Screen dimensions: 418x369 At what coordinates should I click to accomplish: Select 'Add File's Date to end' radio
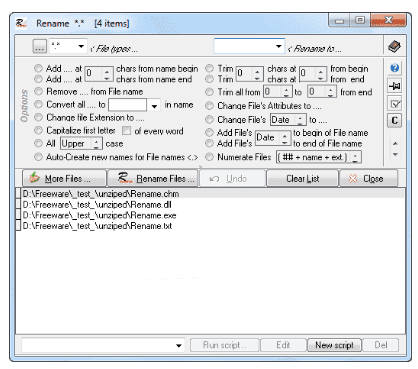pos(209,143)
